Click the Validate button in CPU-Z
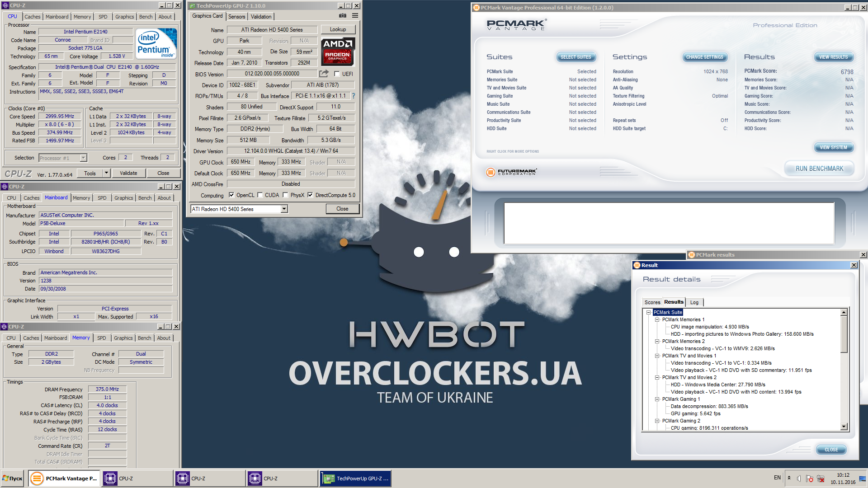 pyautogui.click(x=128, y=173)
